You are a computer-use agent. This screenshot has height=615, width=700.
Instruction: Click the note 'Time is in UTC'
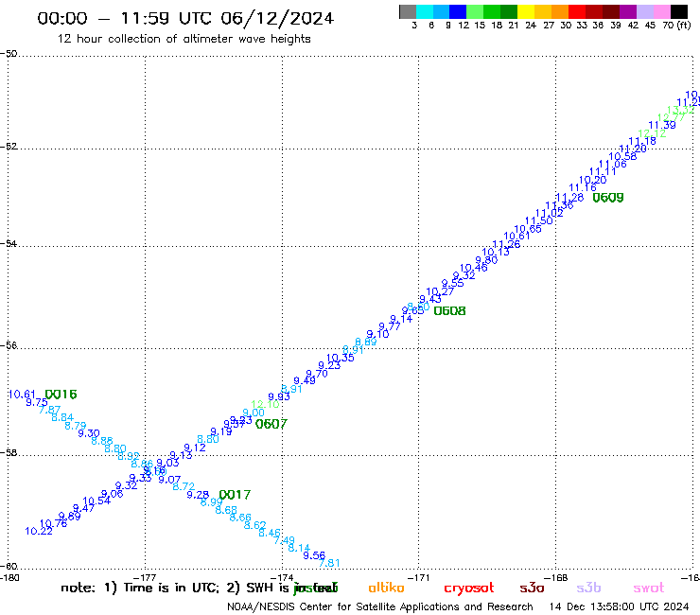point(171,588)
